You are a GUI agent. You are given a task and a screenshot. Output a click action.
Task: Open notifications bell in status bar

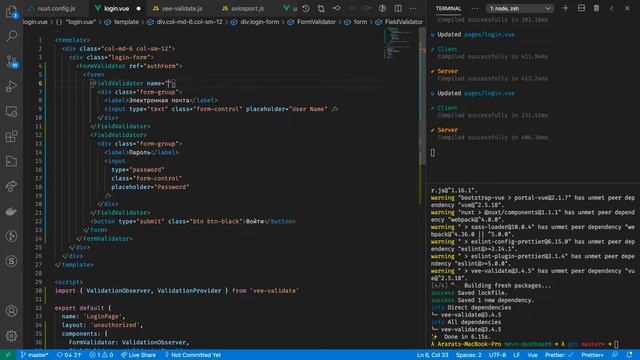coord(629,355)
